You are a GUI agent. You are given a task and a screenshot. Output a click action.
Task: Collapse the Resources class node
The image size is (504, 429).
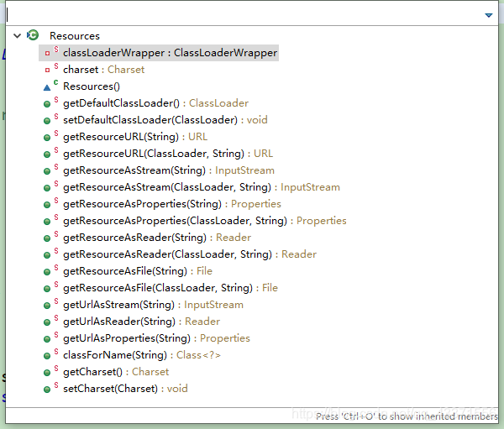tap(18, 35)
